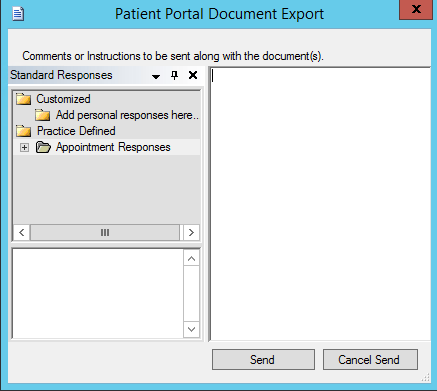This screenshot has height=391, width=437.
Task: Select the Appointment Responses label
Action: [113, 147]
